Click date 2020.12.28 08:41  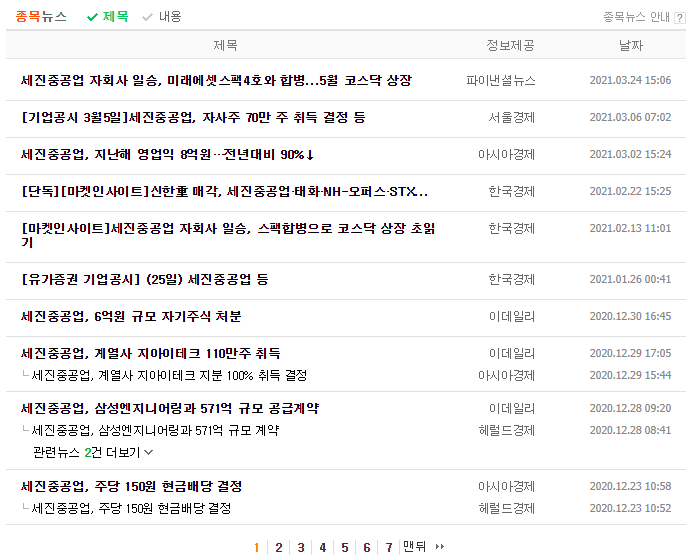[630, 430]
